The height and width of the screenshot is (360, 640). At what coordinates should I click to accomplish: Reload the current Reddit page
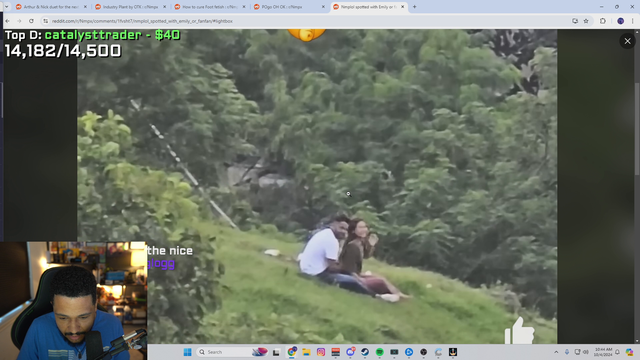[x=31, y=21]
